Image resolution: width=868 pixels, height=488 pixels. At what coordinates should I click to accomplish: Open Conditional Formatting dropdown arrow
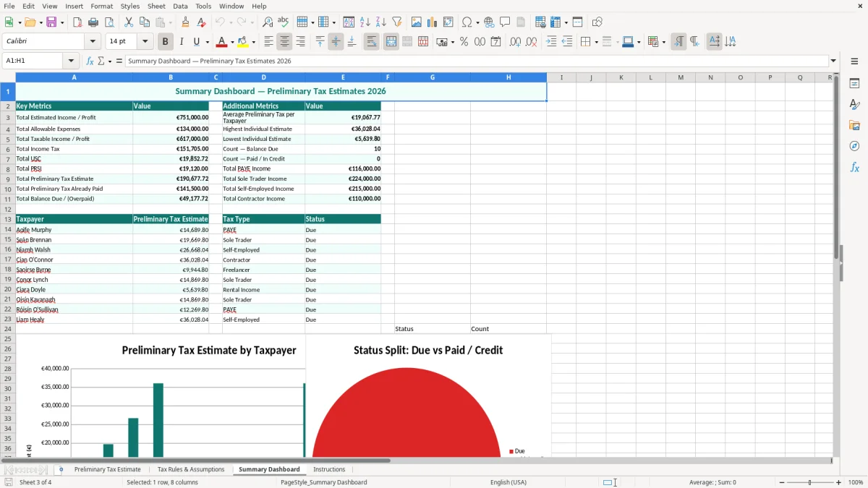(x=663, y=42)
